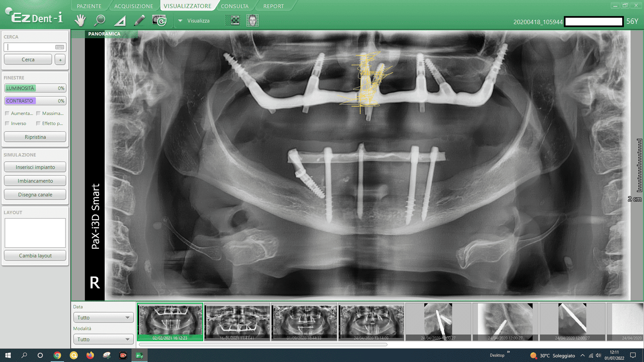This screenshot has height=362, width=644.
Task: Open the 16/01/2021 panoramic thumbnail
Action: (237, 322)
